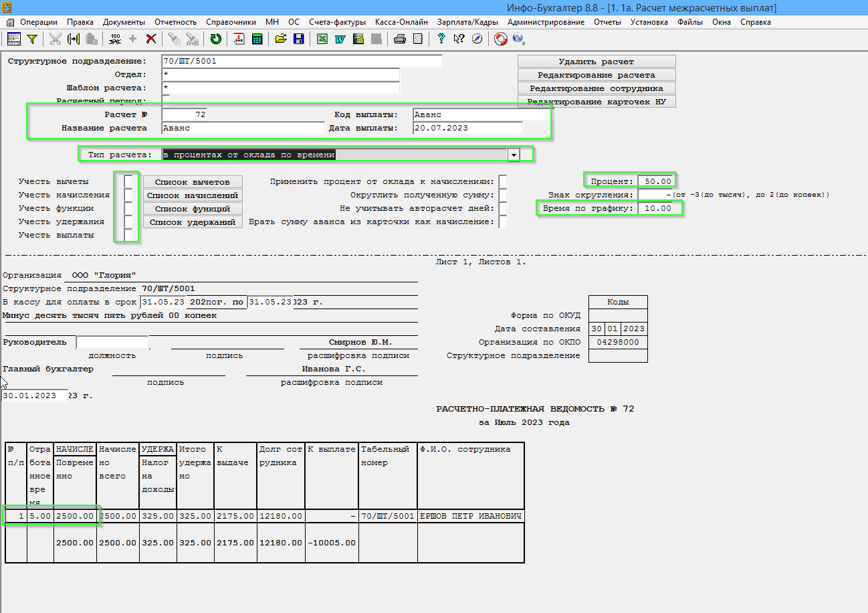Open the Зарплата/Кадры menu

click(x=467, y=22)
